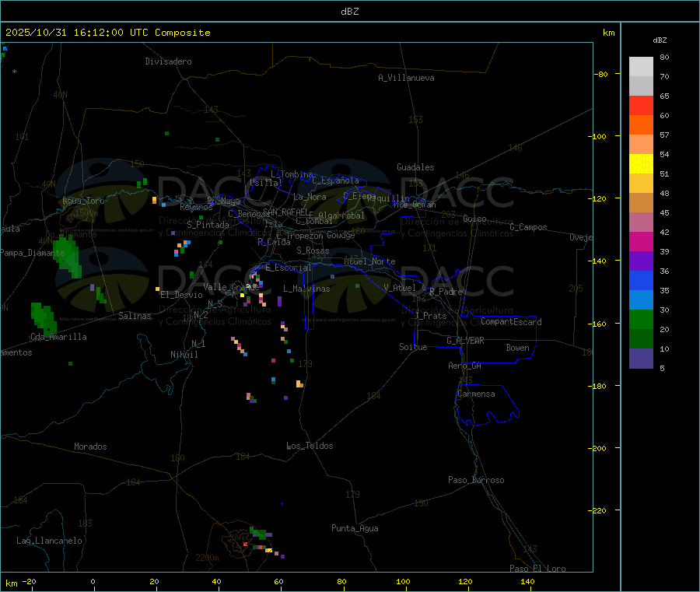This screenshot has width=700, height=592.
Task: Click the light gray 70-80 dBZ legend swatch
Action: pyautogui.click(x=641, y=67)
